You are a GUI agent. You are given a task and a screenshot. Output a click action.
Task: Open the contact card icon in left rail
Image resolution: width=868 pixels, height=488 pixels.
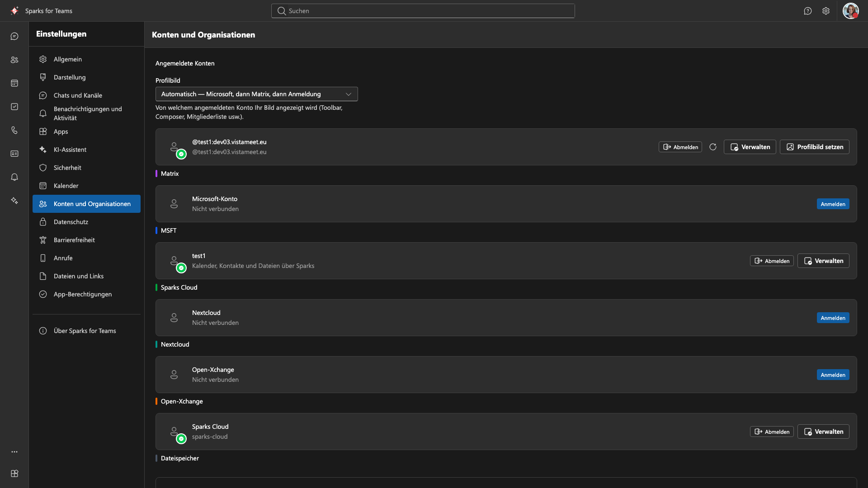point(14,154)
